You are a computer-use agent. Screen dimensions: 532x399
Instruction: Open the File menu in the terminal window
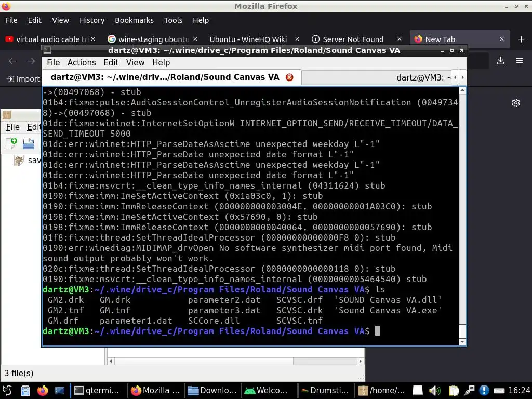tap(54, 63)
